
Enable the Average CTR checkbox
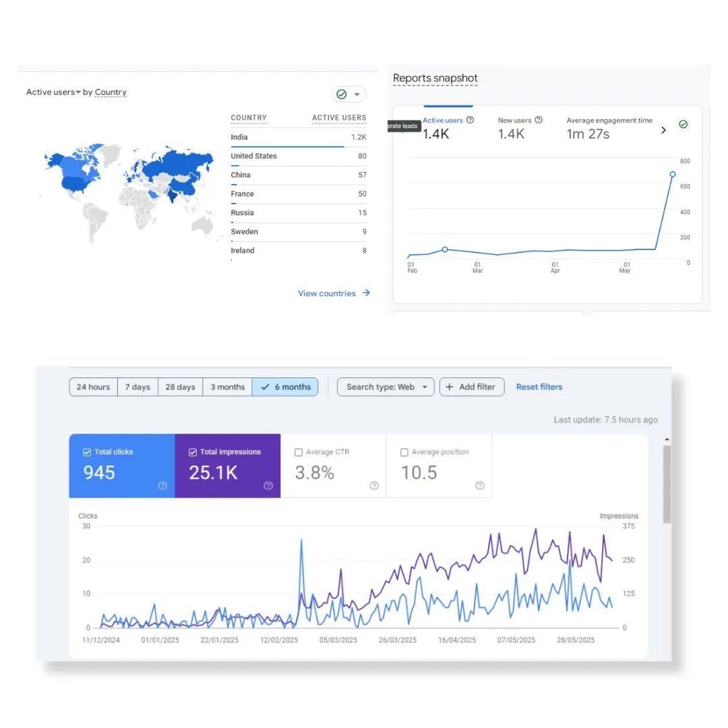pos(298,452)
